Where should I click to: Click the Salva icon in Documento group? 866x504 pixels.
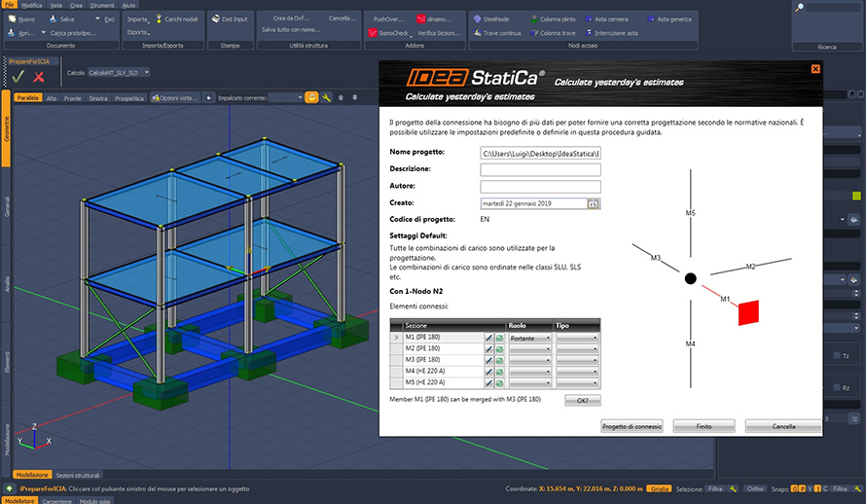tap(53, 18)
